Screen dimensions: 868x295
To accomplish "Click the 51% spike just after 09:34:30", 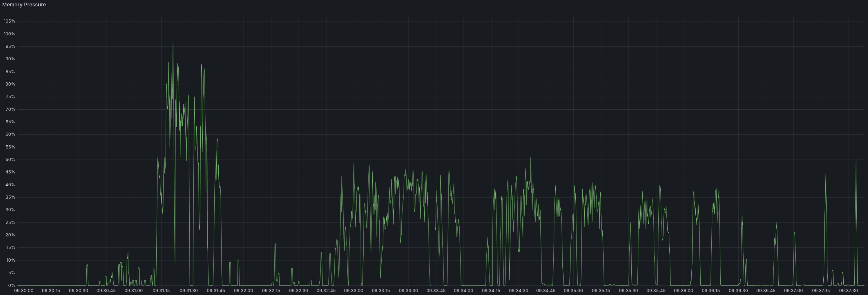I will point(531,158).
